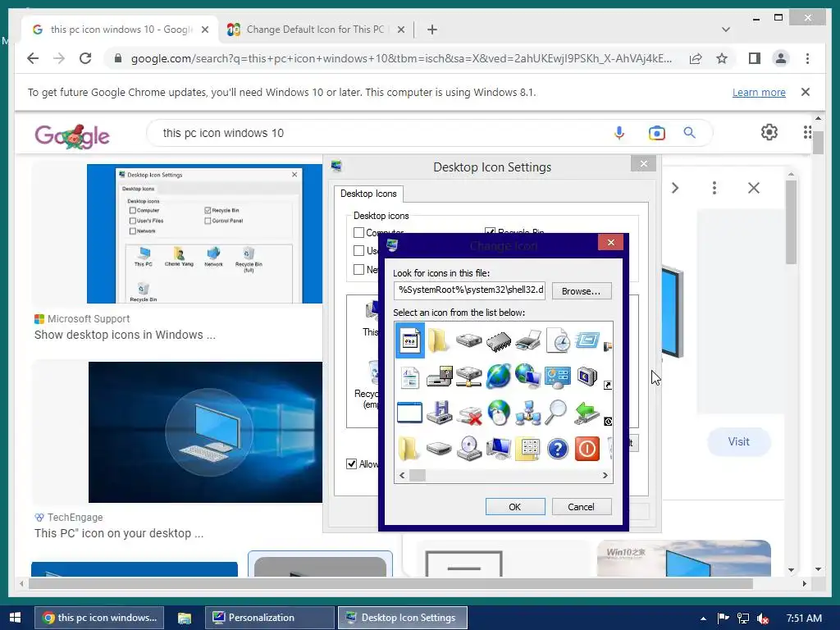Select the red power button icon
This screenshot has height=630, width=840.
pos(587,449)
